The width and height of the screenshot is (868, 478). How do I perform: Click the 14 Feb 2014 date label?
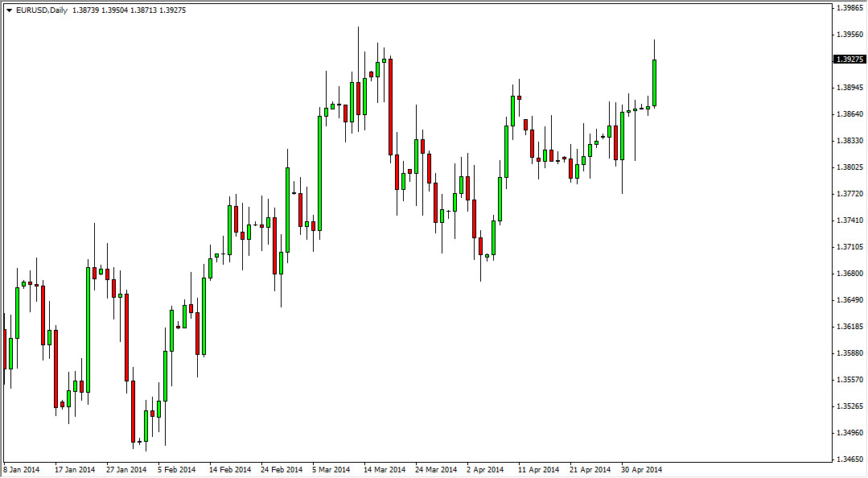pos(230,470)
